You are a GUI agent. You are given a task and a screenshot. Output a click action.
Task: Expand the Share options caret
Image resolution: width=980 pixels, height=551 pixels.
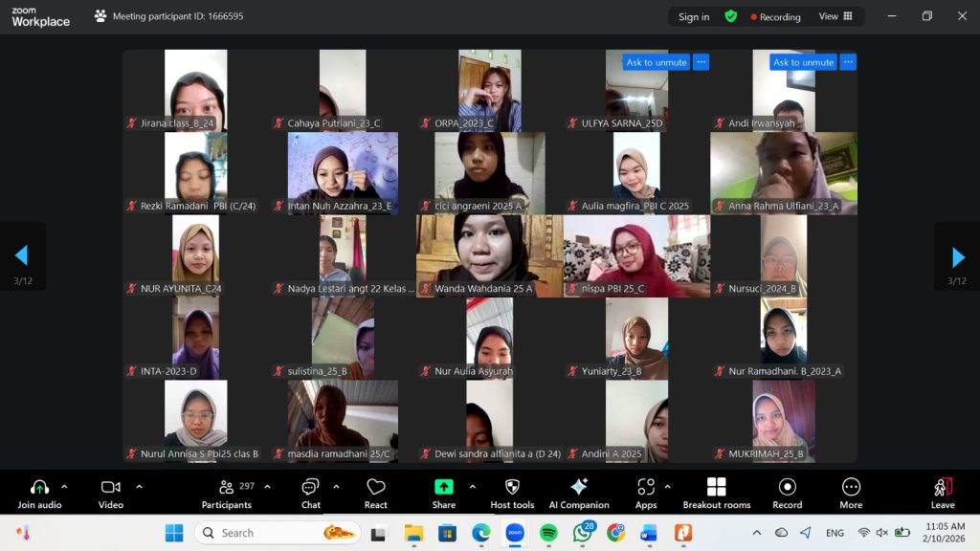[x=472, y=486]
